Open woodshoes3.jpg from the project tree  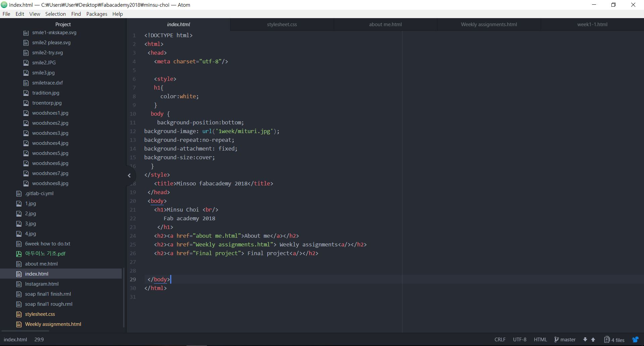[x=50, y=133]
